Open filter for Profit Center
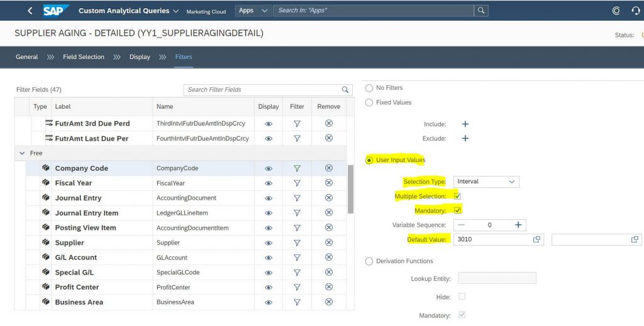Screen dimensions: 644x326 click(x=297, y=288)
